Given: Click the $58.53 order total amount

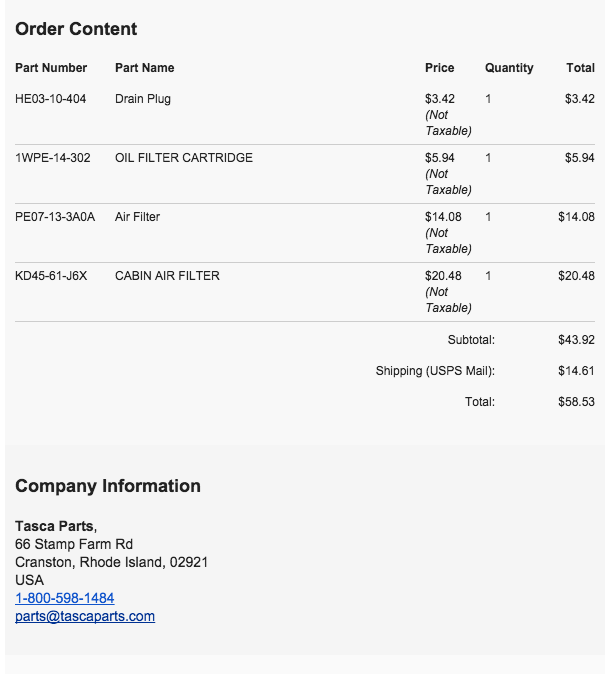Looking at the screenshot, I should pos(576,402).
